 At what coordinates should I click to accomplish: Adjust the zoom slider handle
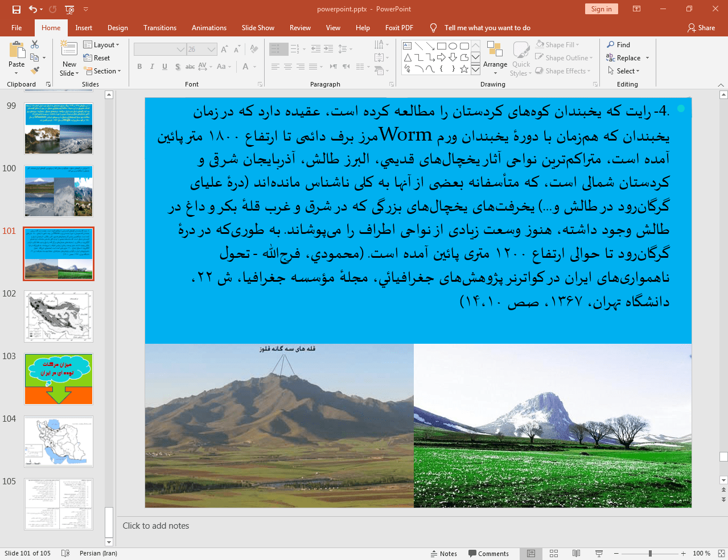650,554
